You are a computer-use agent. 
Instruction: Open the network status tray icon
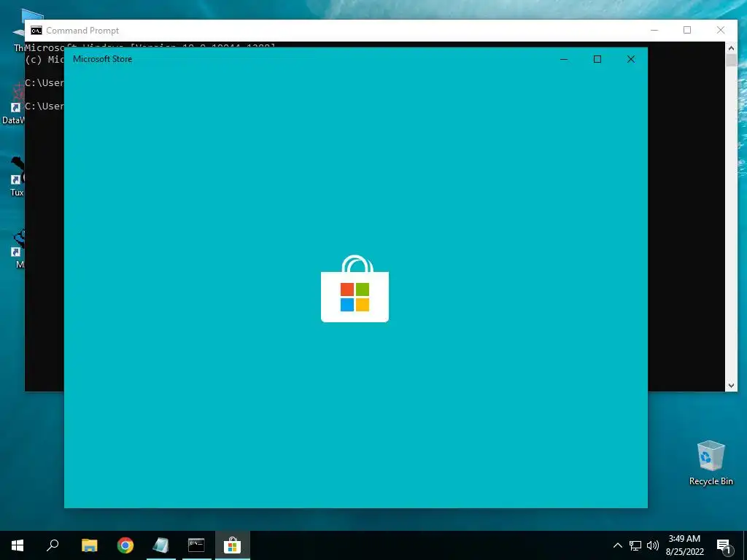(x=635, y=545)
